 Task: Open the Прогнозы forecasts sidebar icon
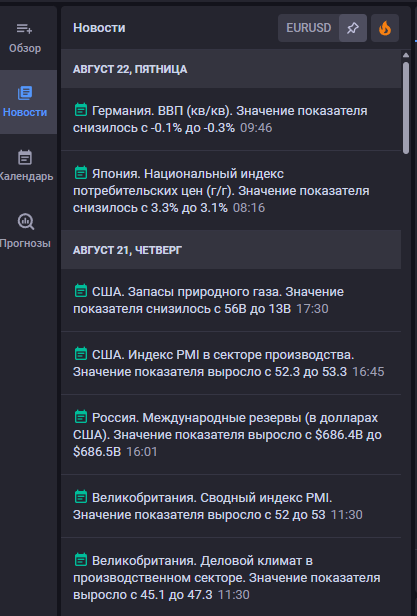click(25, 231)
